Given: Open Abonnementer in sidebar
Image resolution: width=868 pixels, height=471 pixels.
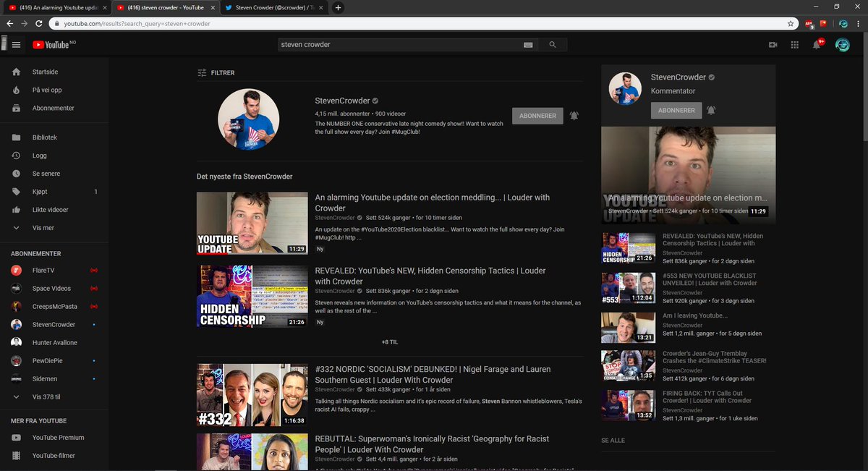Looking at the screenshot, I should tap(54, 109).
